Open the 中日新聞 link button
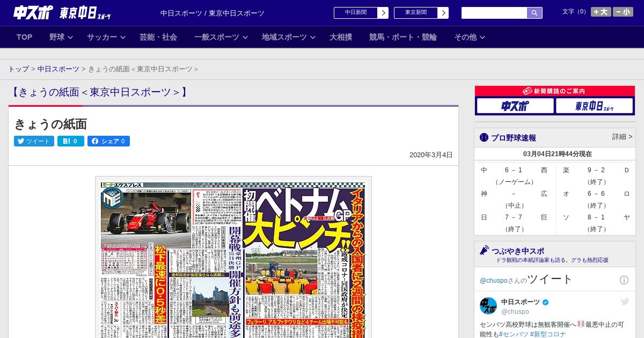644x338 pixels. [355, 13]
